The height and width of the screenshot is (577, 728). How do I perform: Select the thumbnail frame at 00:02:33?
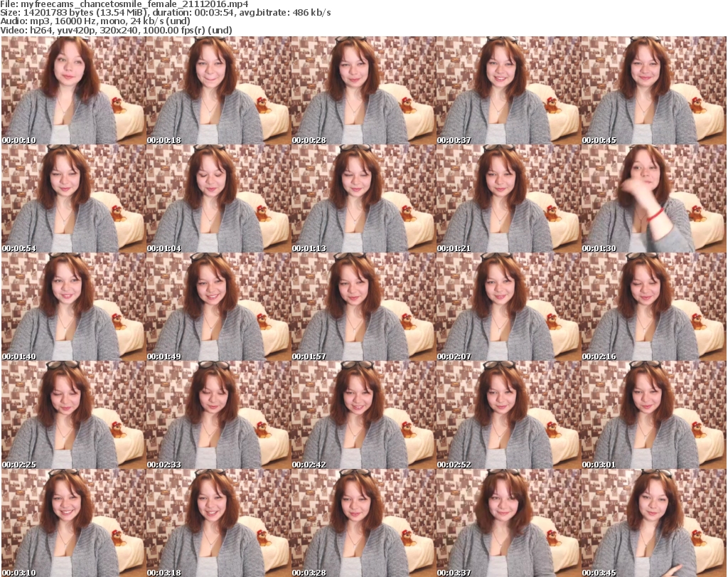218,415
